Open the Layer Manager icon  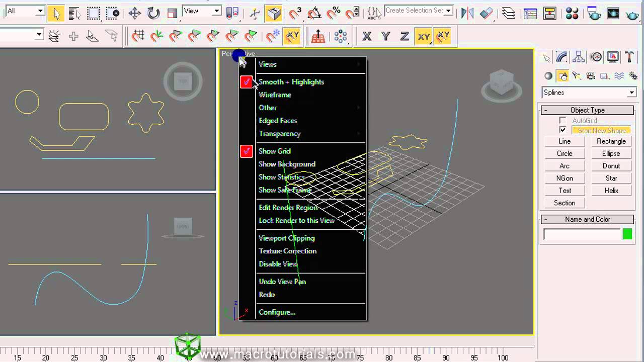tap(509, 14)
